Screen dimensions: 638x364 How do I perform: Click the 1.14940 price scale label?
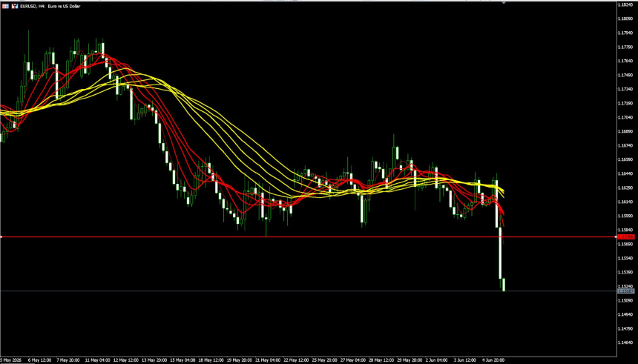pyautogui.click(x=625, y=314)
